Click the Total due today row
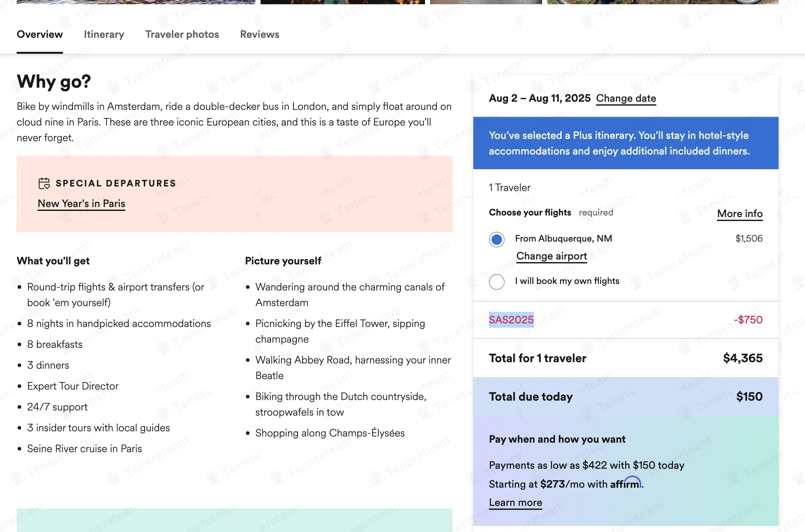805x532 pixels. 625,397
